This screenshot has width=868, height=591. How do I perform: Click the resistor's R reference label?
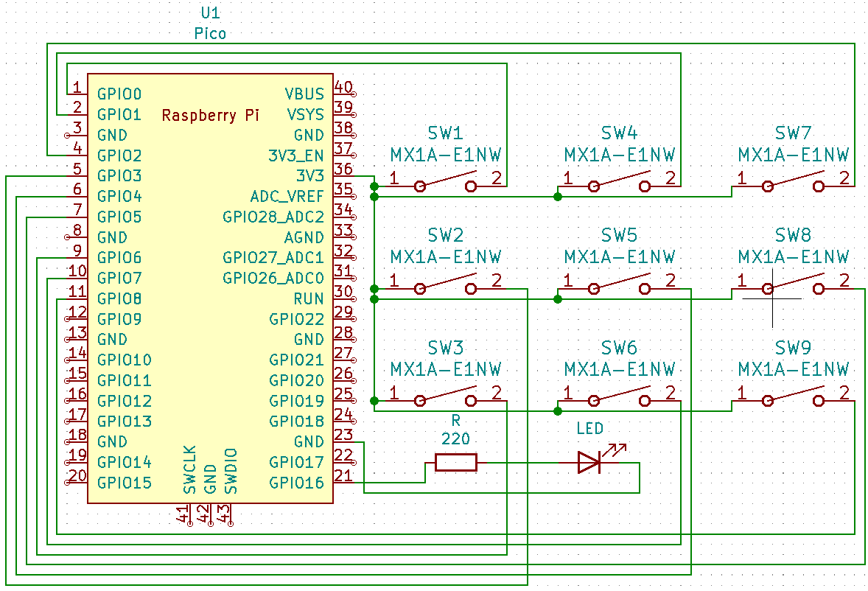[455, 421]
